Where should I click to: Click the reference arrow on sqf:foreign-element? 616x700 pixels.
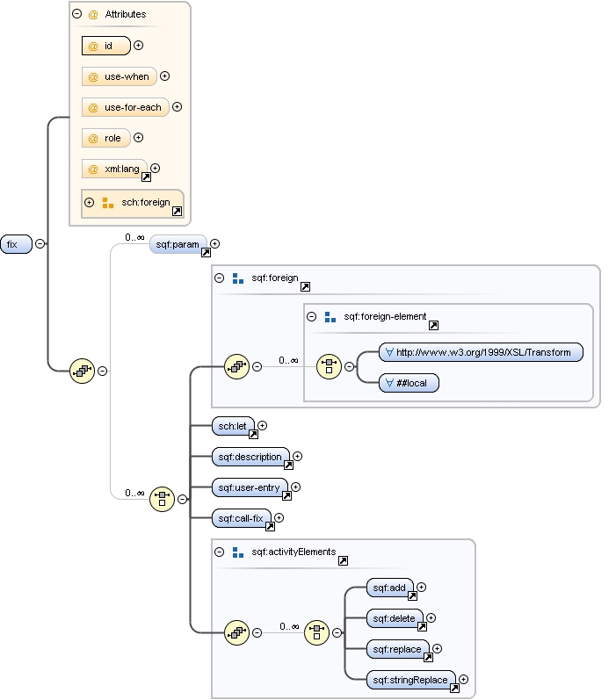pyautogui.click(x=433, y=326)
